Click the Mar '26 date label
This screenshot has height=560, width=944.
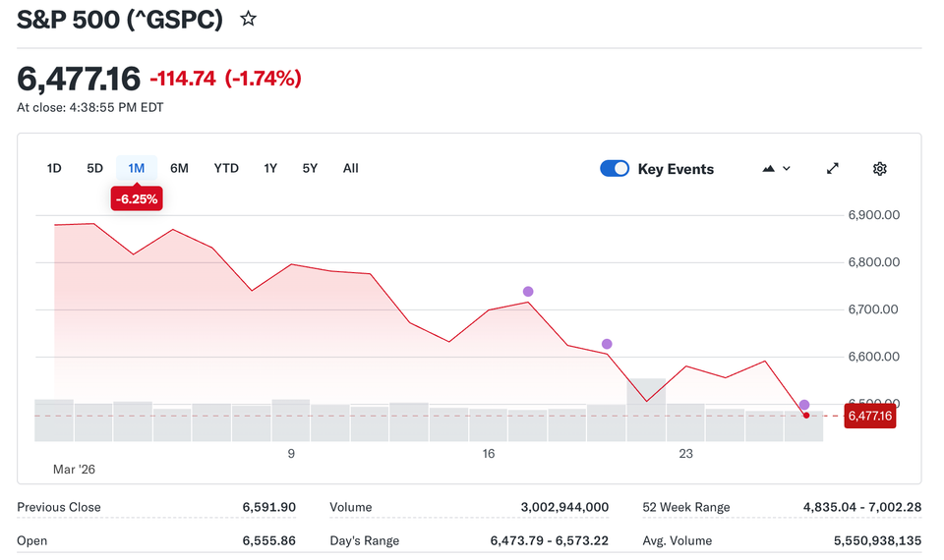pos(74,470)
